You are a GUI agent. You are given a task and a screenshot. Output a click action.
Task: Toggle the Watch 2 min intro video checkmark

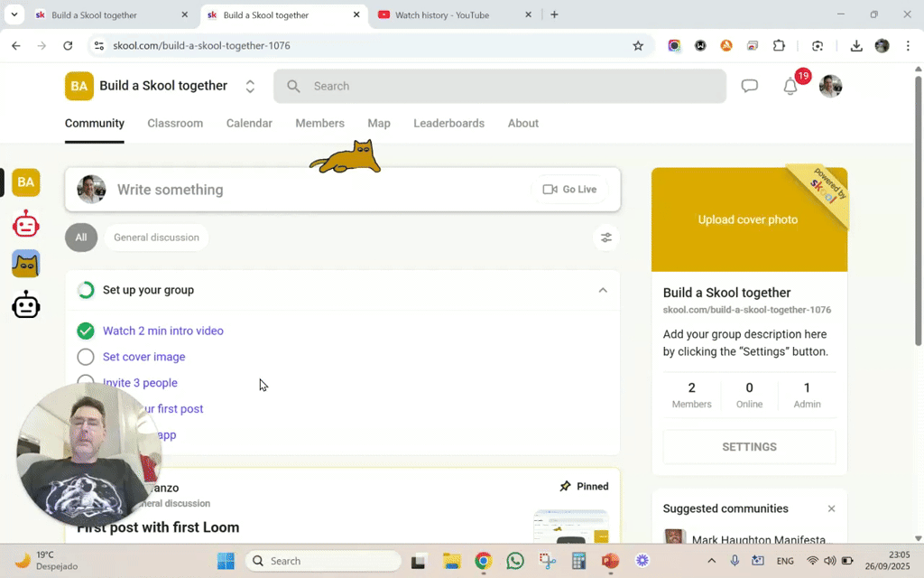click(86, 331)
